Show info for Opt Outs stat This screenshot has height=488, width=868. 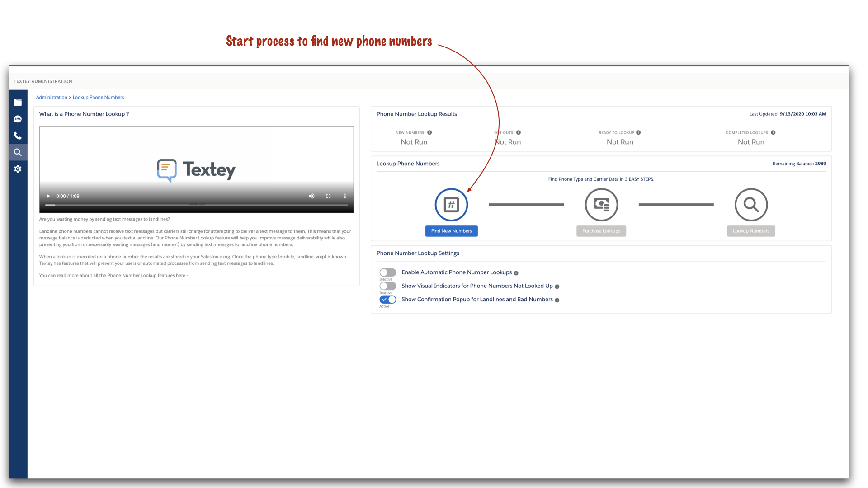pyautogui.click(x=519, y=132)
